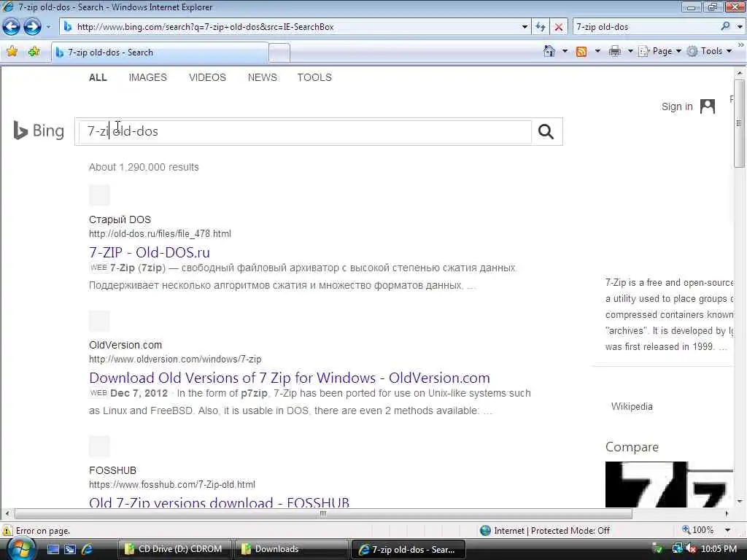Viewport: 747px width, 560px height.
Task: Expand the Print options dropdown arrow
Action: tap(630, 51)
